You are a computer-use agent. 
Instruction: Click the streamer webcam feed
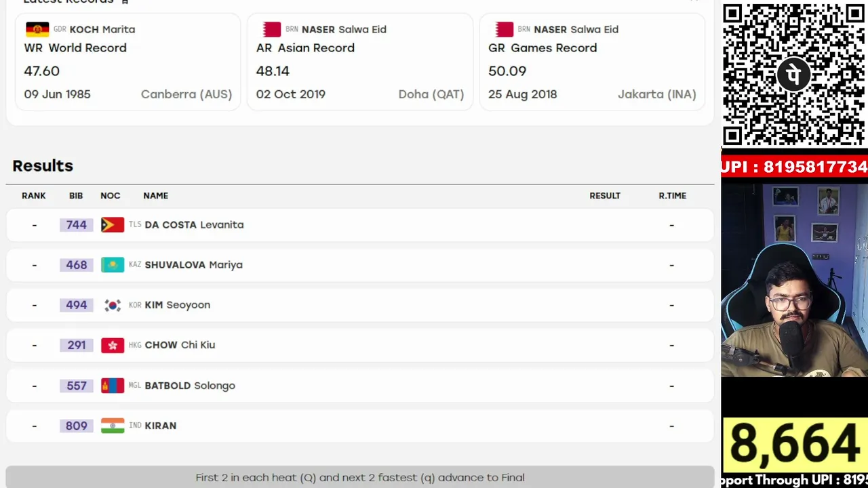(794, 280)
